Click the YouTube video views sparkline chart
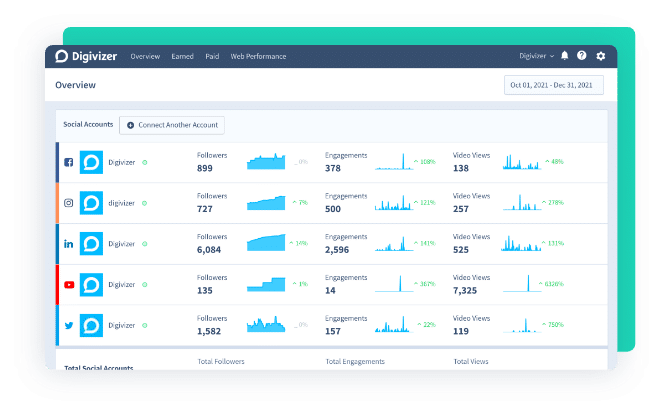 pyautogui.click(x=520, y=284)
